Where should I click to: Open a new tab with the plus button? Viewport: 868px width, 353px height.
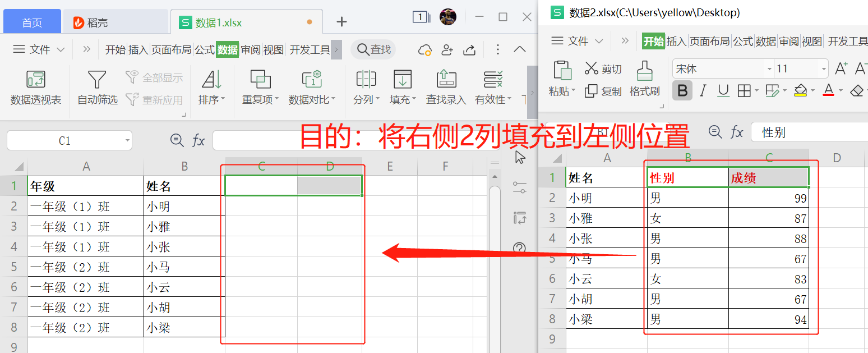[341, 22]
